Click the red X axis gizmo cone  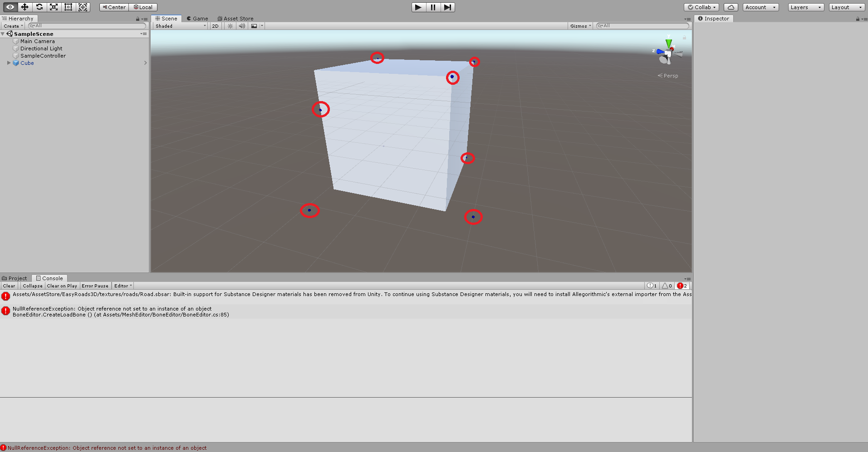672,49
